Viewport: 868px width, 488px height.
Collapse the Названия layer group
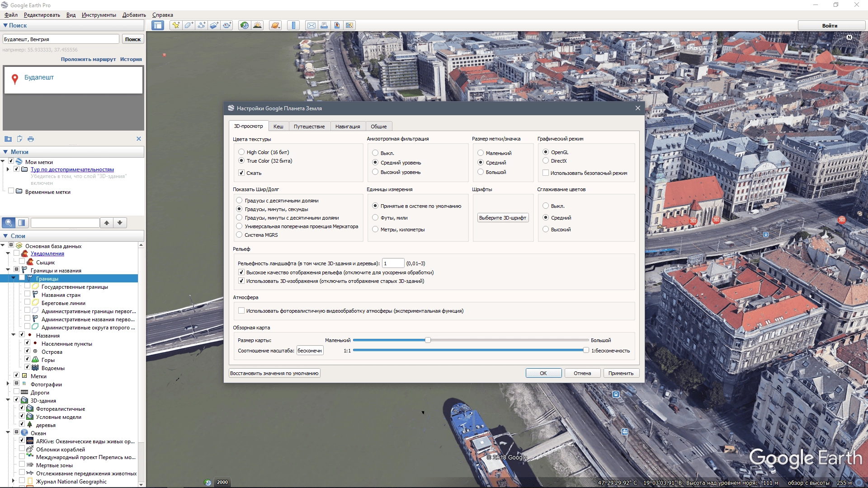pos(13,335)
